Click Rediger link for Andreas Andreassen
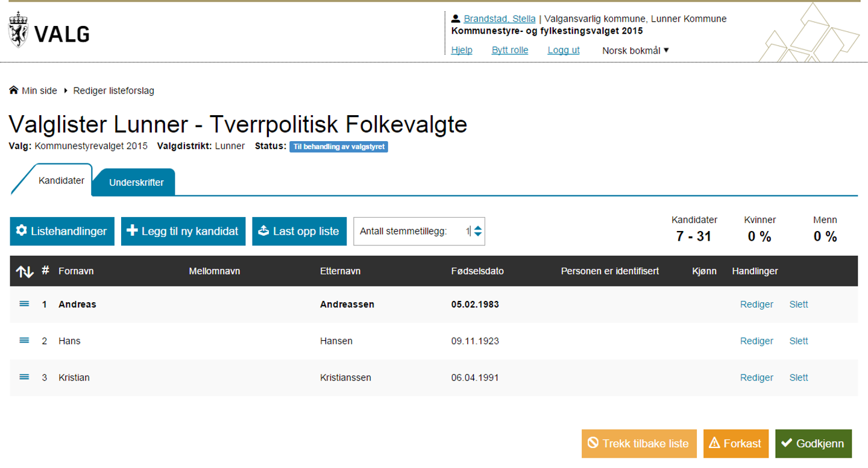This screenshot has height=468, width=868. [x=756, y=305]
